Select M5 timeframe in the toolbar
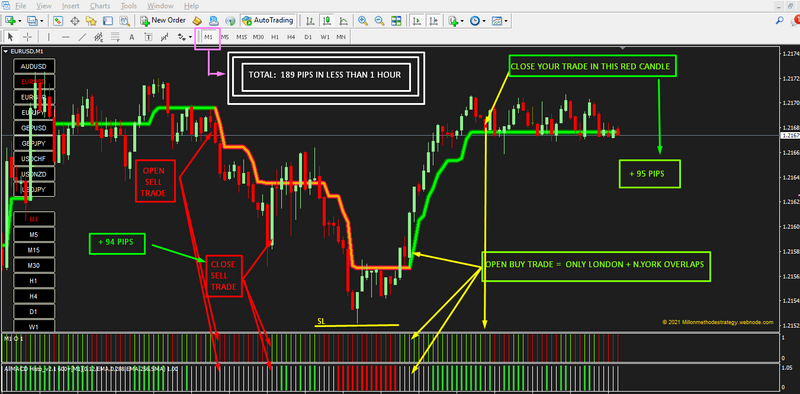Viewport: 800px width, 394px height. 225,37
